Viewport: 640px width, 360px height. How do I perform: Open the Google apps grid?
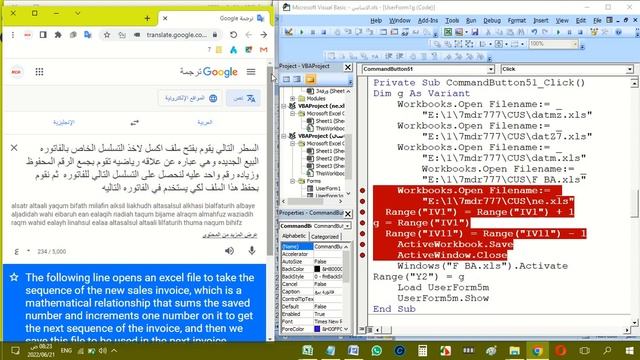pyautogui.click(x=39, y=72)
